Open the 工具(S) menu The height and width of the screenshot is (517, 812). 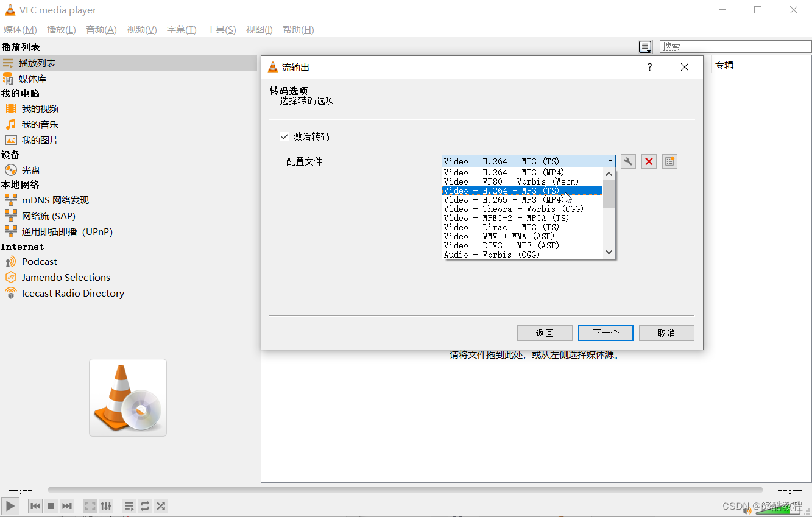[221, 30]
